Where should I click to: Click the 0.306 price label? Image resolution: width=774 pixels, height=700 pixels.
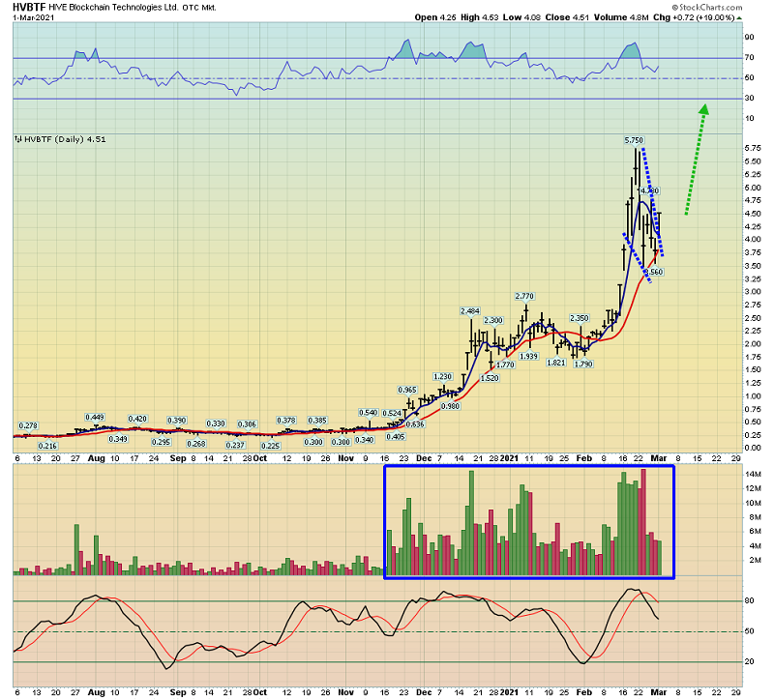(x=247, y=424)
